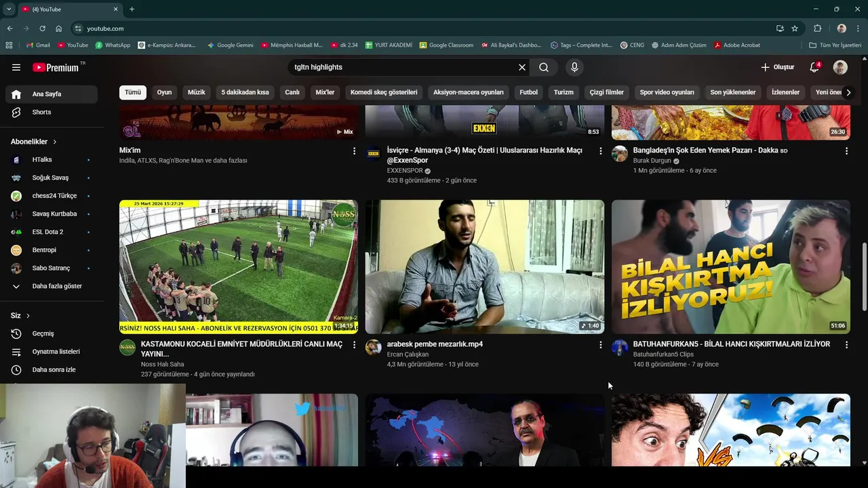This screenshot has width=868, height=488.
Task: Start voice search with microphone
Action: (574, 67)
